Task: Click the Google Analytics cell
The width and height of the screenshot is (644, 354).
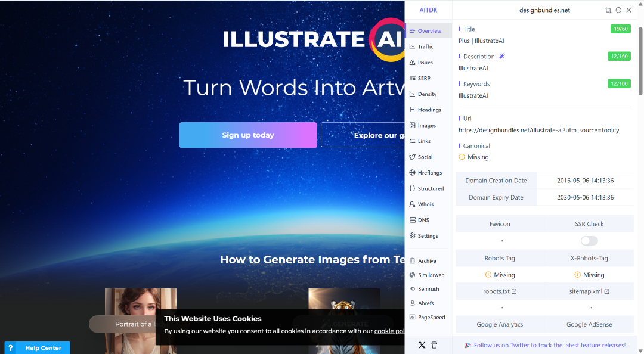Action: [x=500, y=324]
